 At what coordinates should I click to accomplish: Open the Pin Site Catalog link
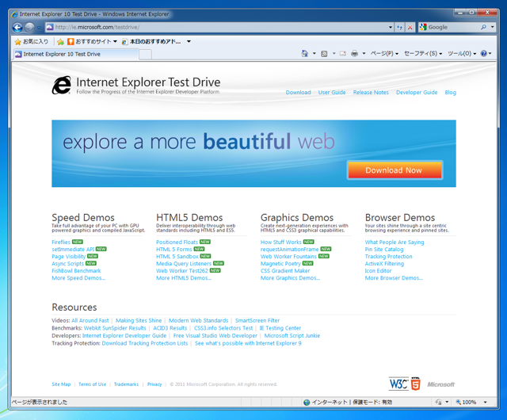pos(384,249)
